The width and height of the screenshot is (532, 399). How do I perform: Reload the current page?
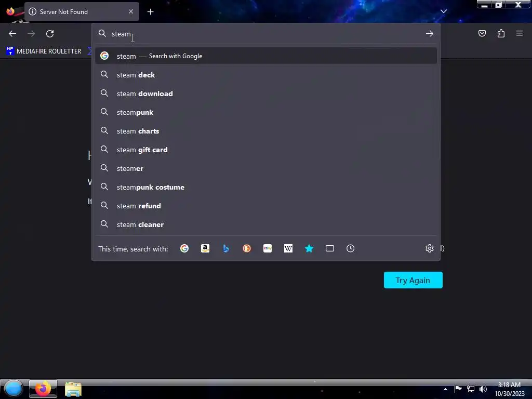pos(50,34)
